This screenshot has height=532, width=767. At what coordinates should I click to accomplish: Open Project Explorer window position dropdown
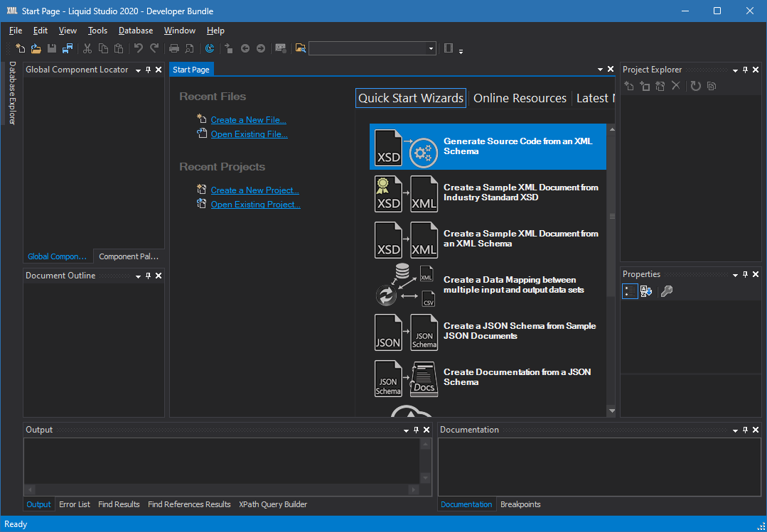click(x=735, y=70)
